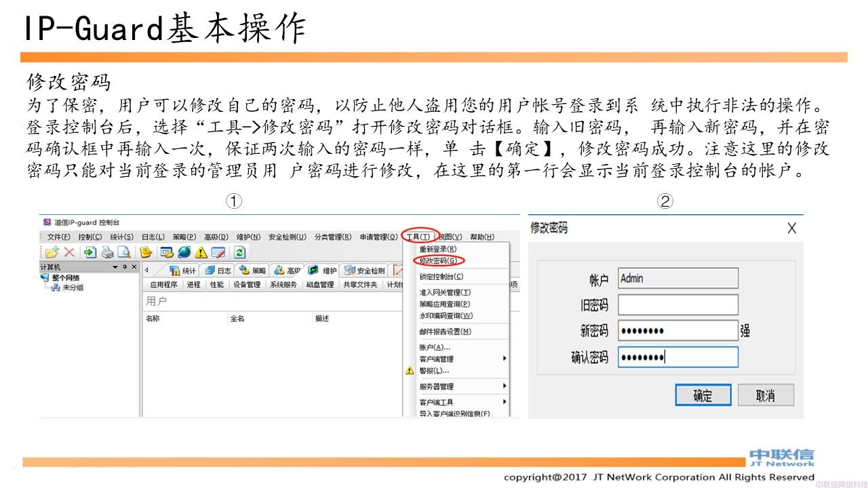Screen dimensions: 868x488
Task: Open the 日志(L) menu
Action: coord(153,237)
